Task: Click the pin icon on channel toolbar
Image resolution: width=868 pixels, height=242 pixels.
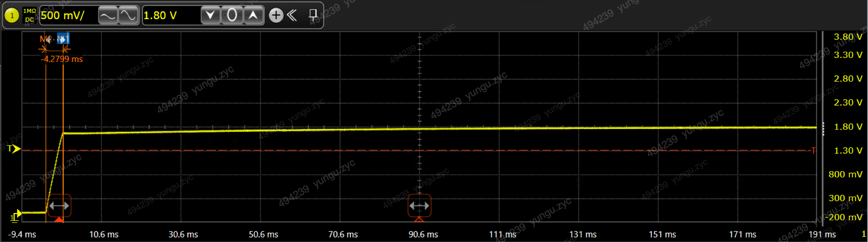Action: pos(313,16)
